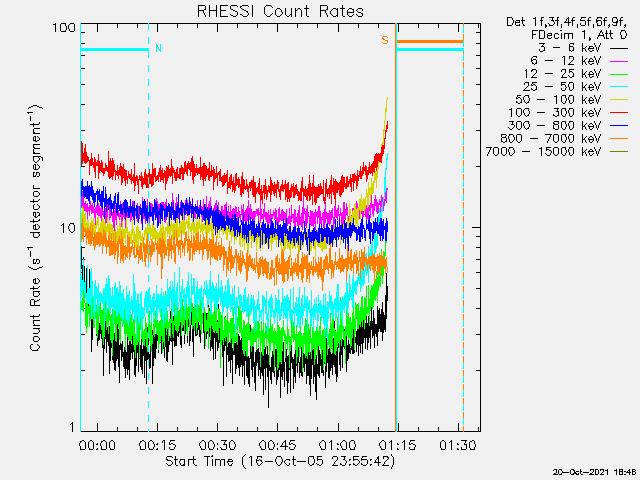Click the RHESSI Count Rates plot title
This screenshot has height=480, width=640.
280,11
